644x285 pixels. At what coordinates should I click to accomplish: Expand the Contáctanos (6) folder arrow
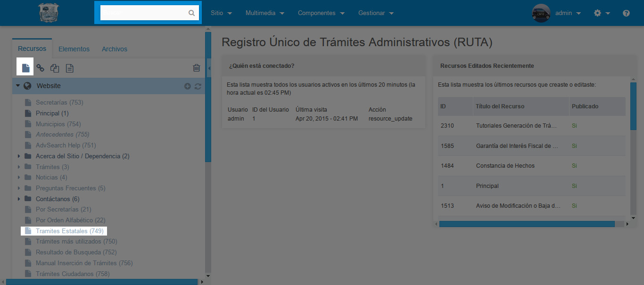click(19, 199)
